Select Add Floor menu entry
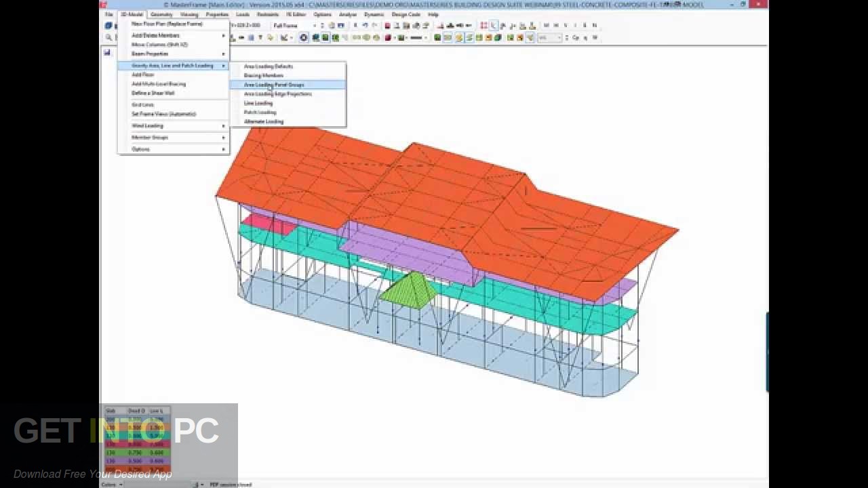868x488 pixels. (x=143, y=75)
